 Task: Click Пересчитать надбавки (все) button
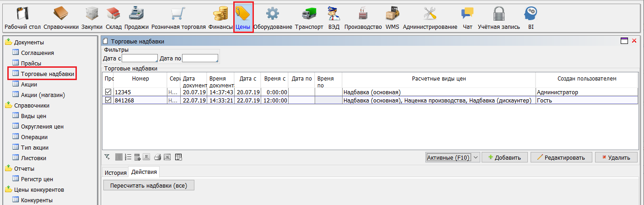click(149, 185)
